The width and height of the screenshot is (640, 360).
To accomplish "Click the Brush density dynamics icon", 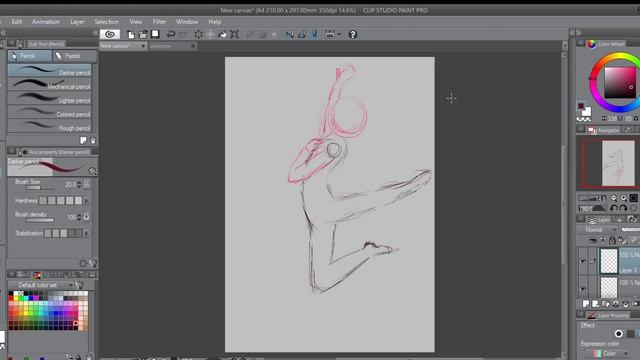I will point(86,217).
